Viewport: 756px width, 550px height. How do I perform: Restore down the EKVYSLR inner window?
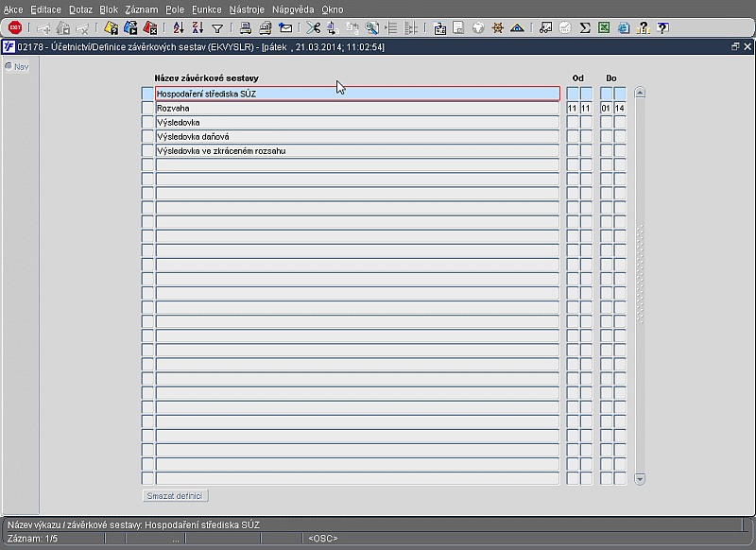[x=735, y=46]
